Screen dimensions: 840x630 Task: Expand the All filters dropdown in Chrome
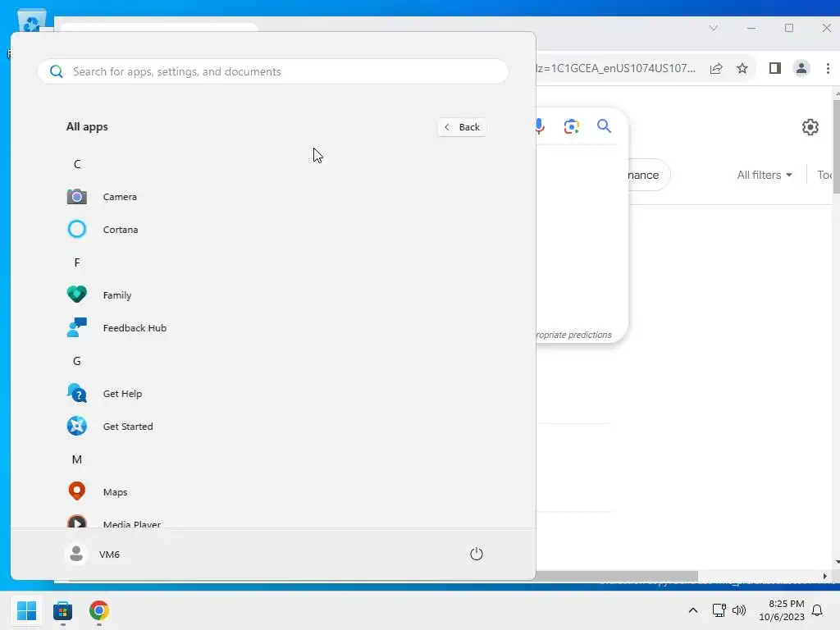(x=765, y=175)
